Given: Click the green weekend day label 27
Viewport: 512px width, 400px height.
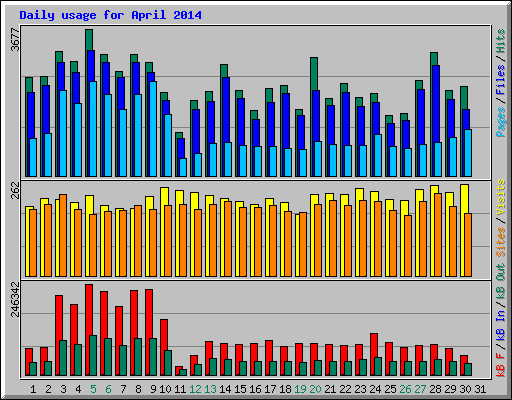Looking at the screenshot, I should click(x=420, y=389).
